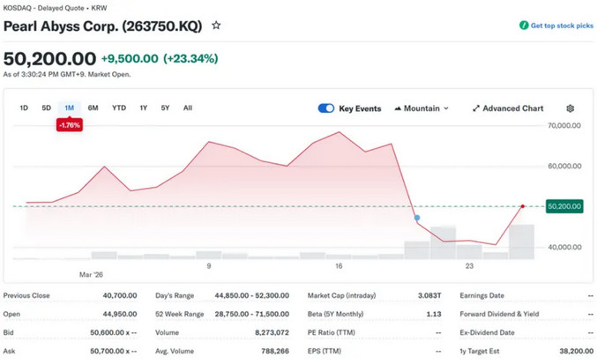Click the 50,200.00 current price label on axis

(564, 206)
